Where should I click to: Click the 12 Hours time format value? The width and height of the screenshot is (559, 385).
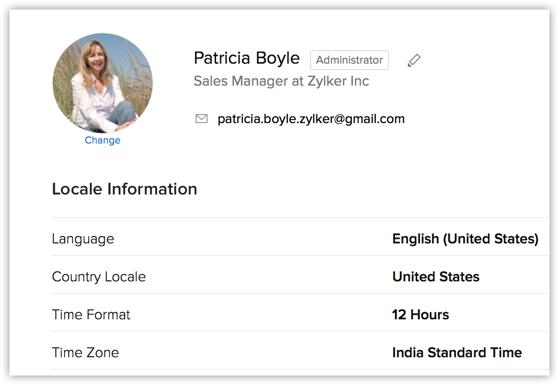[420, 315]
